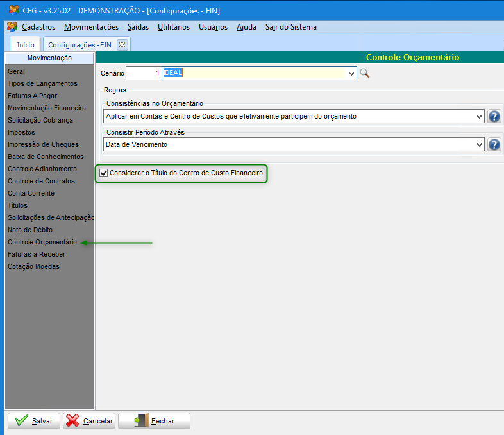This screenshot has height=435, width=504.
Task: Open Faturas A Pagar settings
Action: 32,96
